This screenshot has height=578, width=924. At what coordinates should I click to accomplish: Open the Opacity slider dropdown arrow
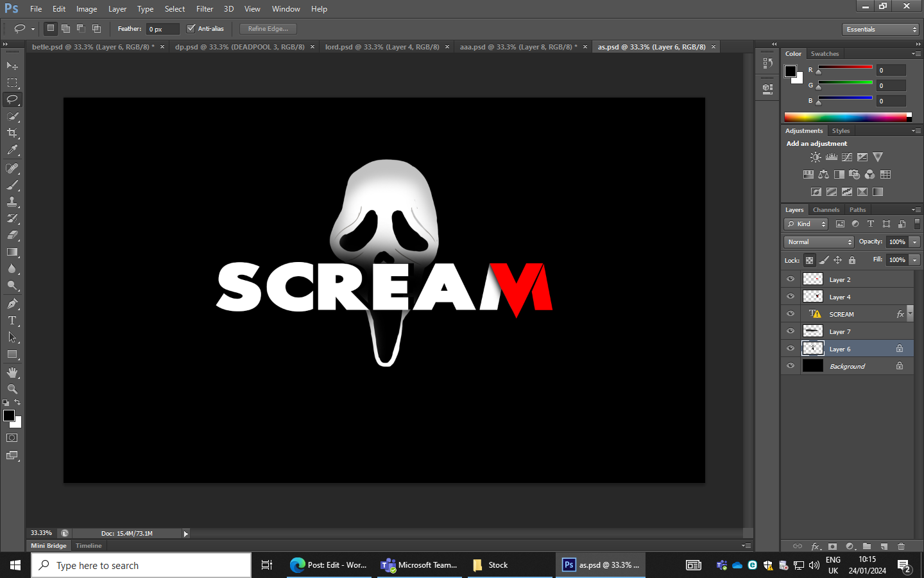pos(915,242)
